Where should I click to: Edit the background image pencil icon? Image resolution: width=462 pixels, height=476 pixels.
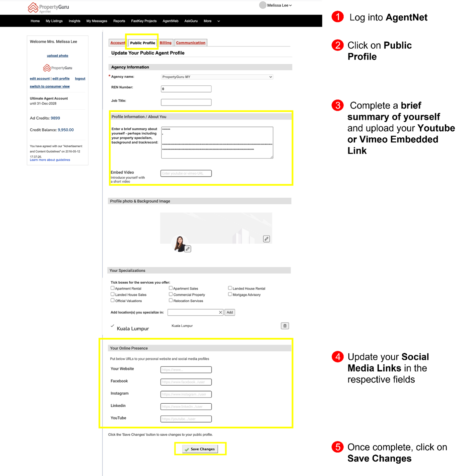266,239
